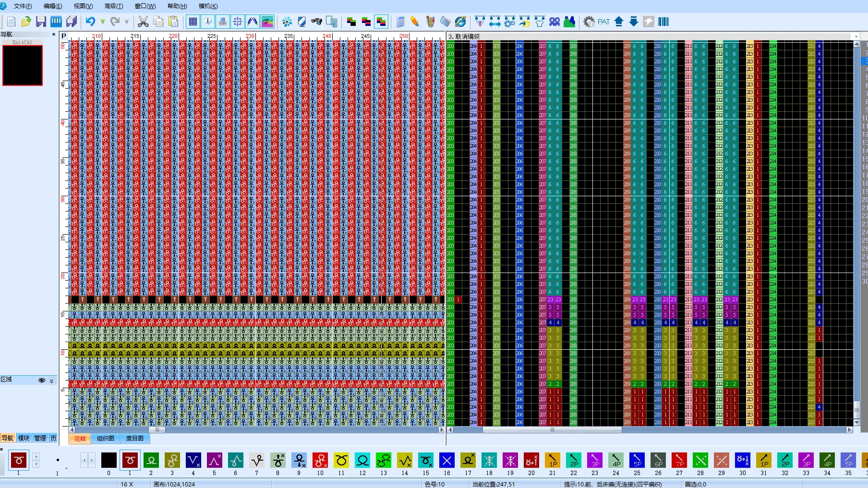
Task: Toggle the third color layer overlay button
Action: [381, 22]
